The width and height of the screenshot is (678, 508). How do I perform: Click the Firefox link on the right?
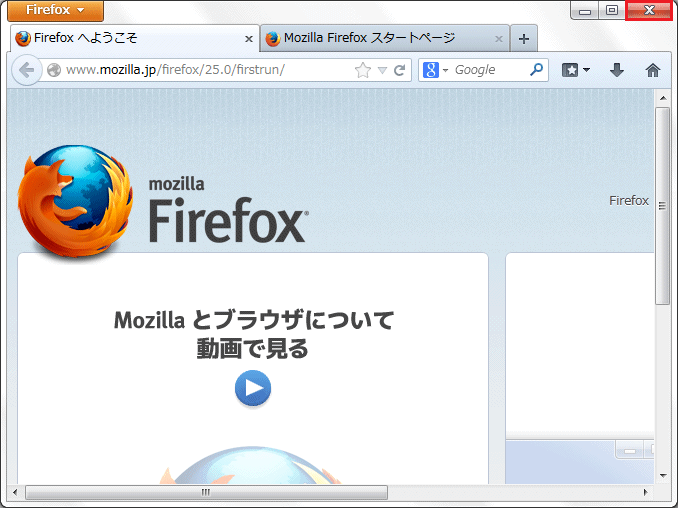[x=628, y=201]
